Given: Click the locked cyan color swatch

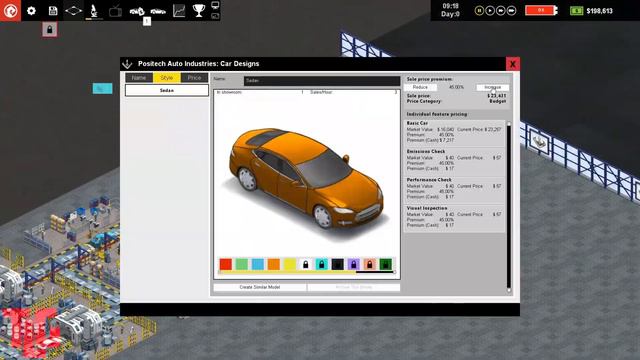Looking at the screenshot, I should tap(322, 264).
